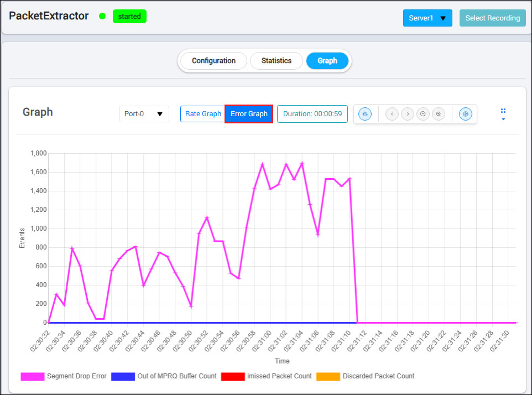Expand the Port-0 port selector
This screenshot has height=395, width=532.
point(144,114)
